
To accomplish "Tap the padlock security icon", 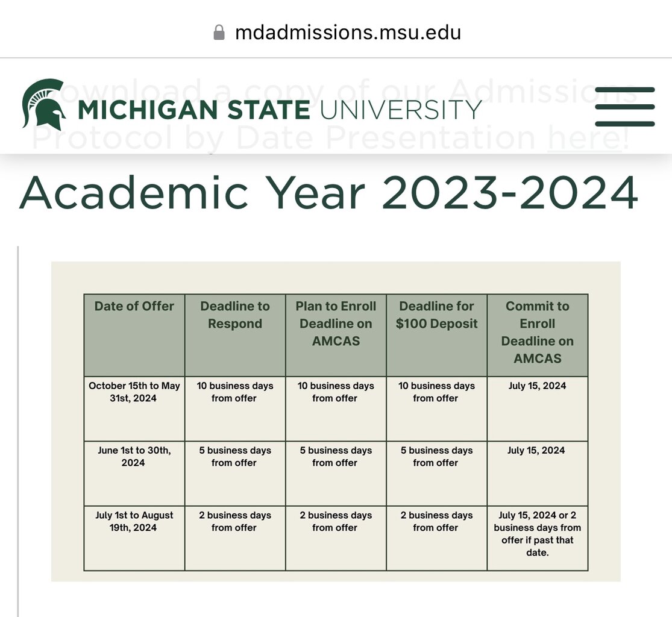I will point(219,33).
